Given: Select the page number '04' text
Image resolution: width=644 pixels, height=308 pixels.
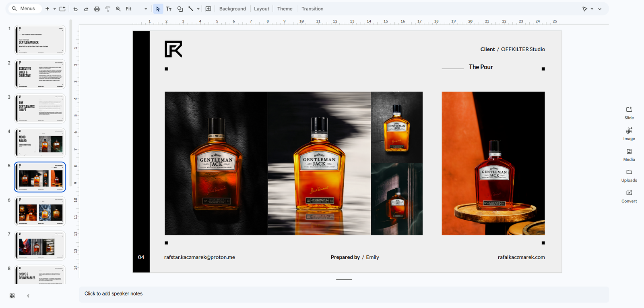Looking at the screenshot, I should 141,257.
